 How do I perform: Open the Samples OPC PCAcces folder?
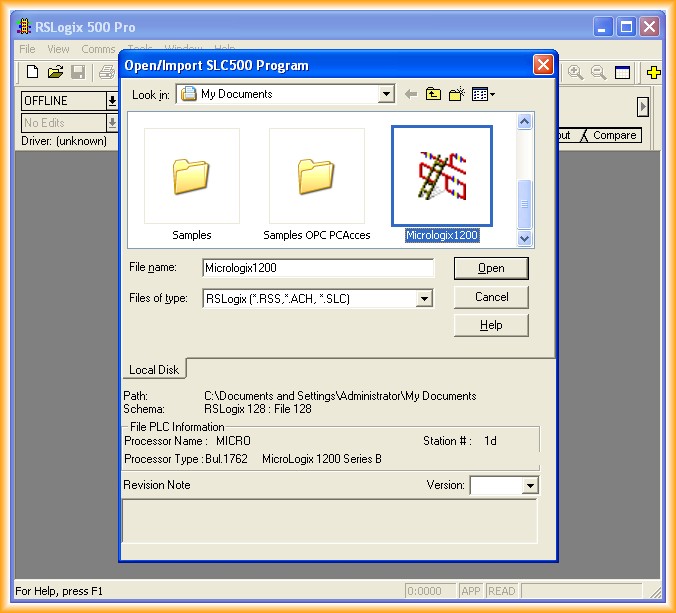316,177
